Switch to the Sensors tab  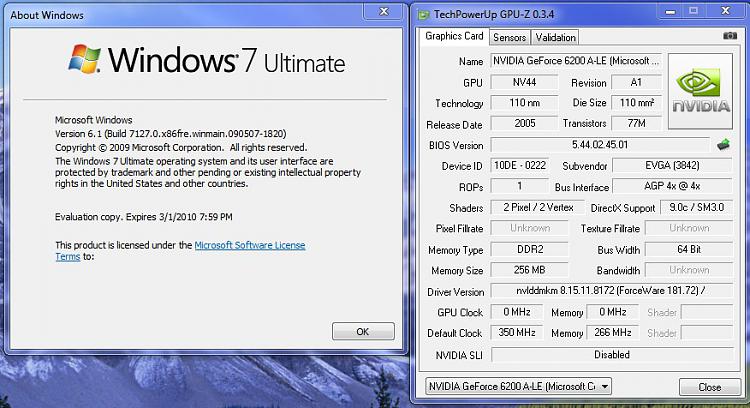509,37
